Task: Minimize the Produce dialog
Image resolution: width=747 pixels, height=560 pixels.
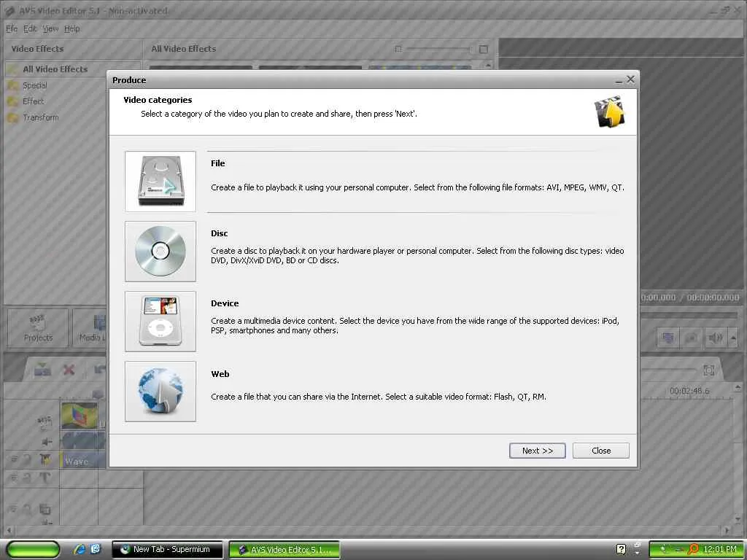Action: (x=619, y=80)
